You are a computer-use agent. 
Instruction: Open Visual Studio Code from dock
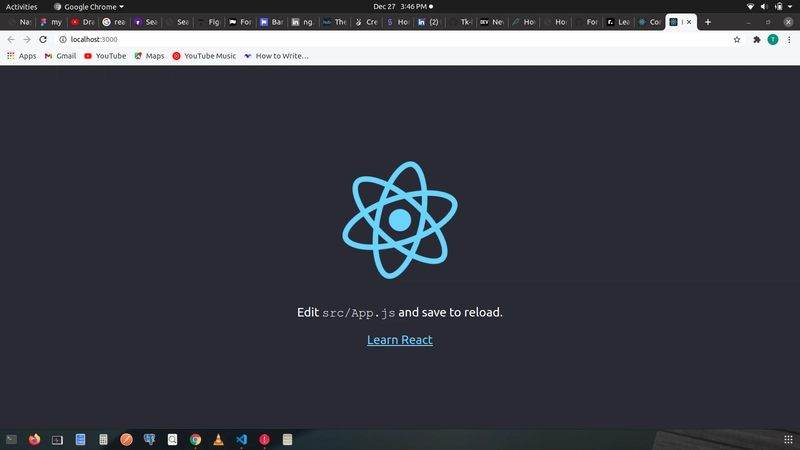(241, 439)
